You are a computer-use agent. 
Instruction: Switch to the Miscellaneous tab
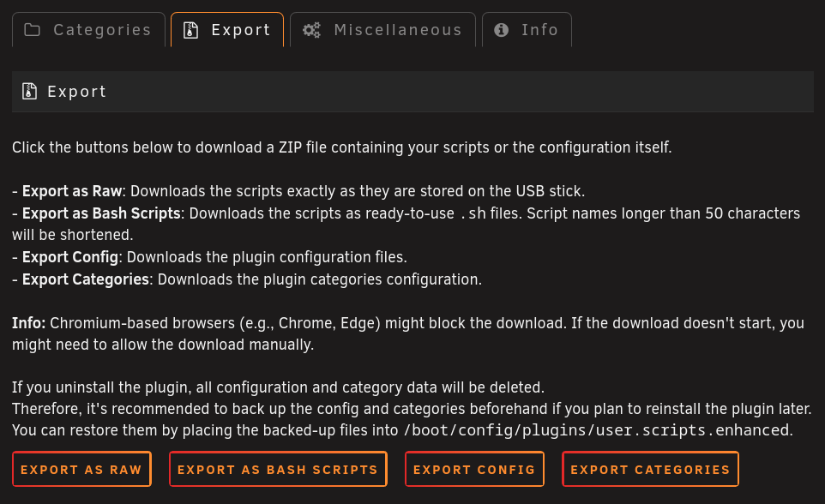click(382, 30)
